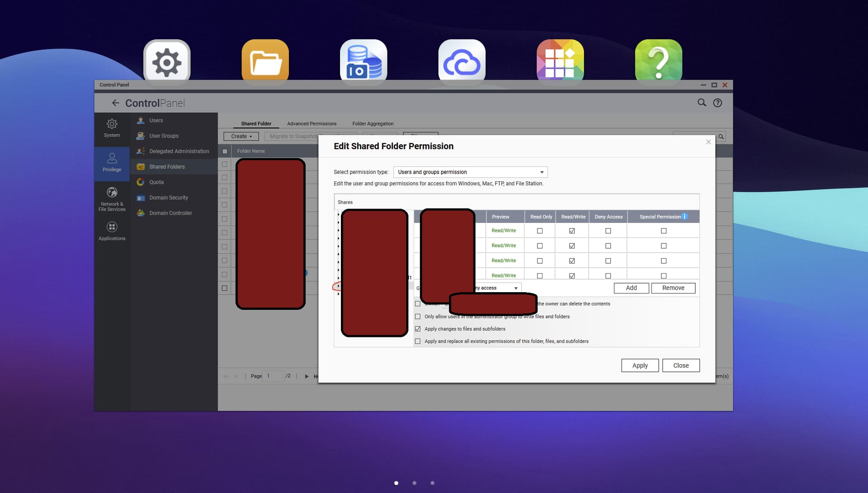Switch to the Shared Folder tab
Screen dimensions: 868x493
pyautogui.click(x=256, y=123)
